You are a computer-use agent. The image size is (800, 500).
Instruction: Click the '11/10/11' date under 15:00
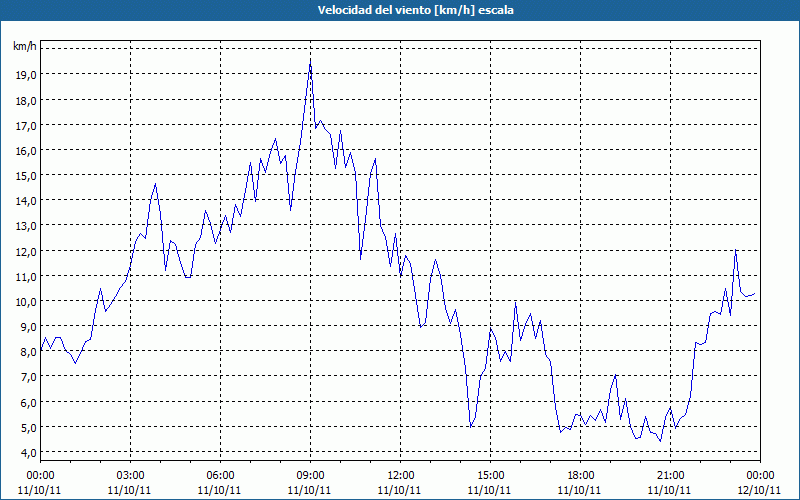490,490
